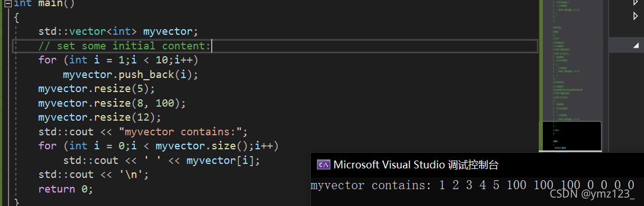Click the debug console window icon
644x206 pixels.
click(323, 165)
